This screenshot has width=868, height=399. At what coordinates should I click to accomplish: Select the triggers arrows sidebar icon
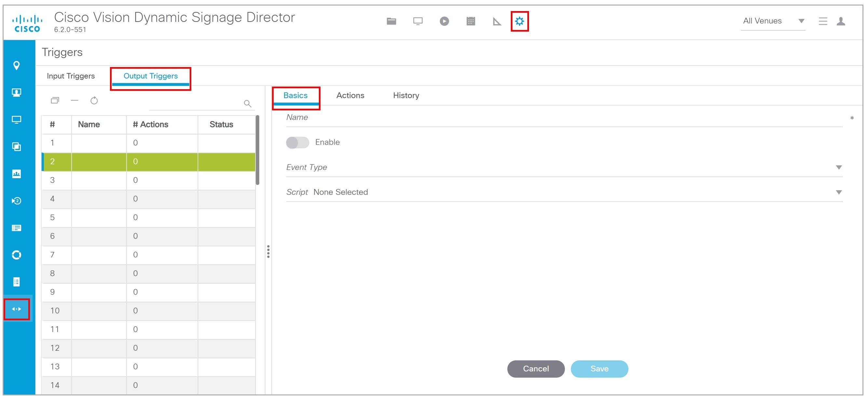(17, 309)
